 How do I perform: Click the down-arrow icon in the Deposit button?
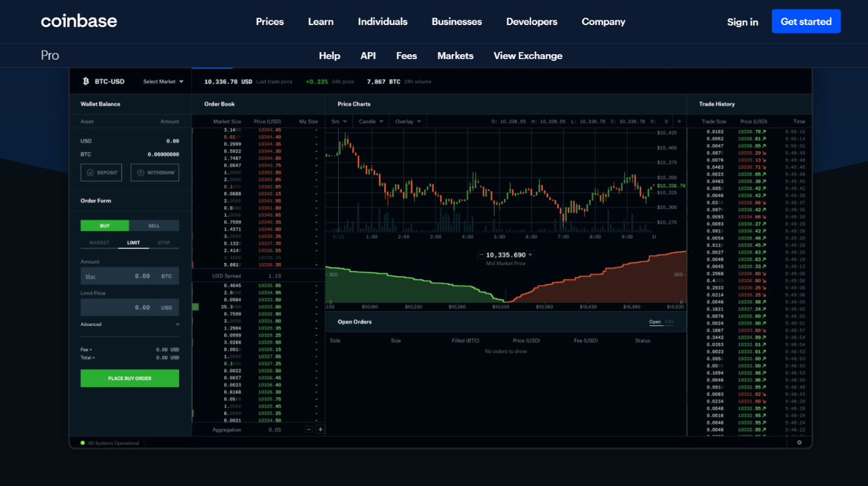(90, 172)
